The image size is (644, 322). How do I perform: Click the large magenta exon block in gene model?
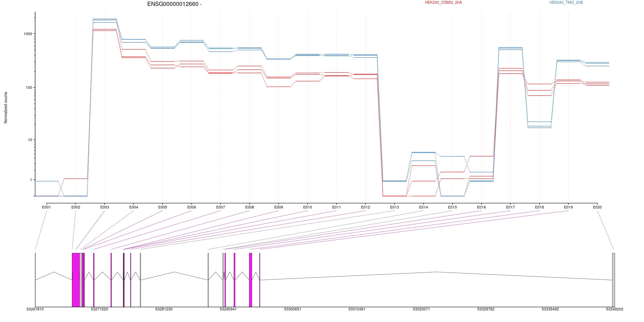point(76,280)
